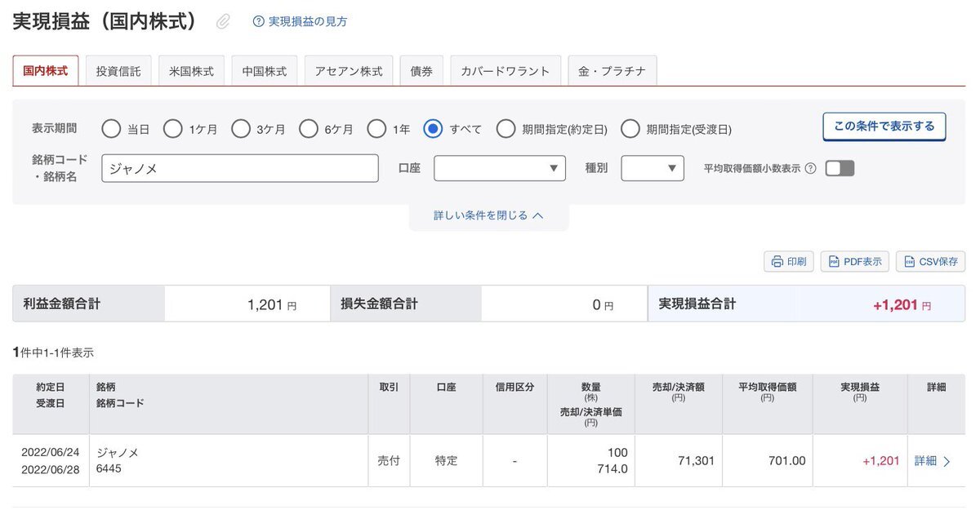Screen dimensions: 980x510
Task: Click the 銘柄コード・銘柄名 input field
Action: [x=240, y=168]
